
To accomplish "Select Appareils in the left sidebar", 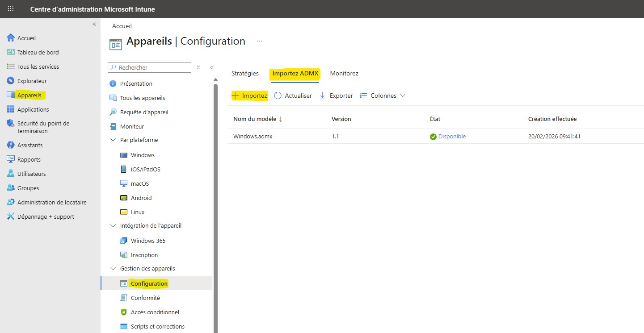I will pyautogui.click(x=29, y=95).
